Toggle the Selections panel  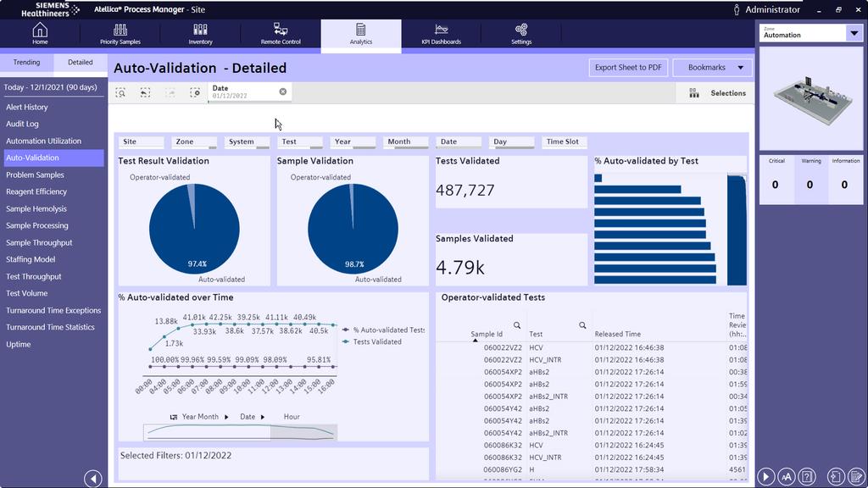(717, 93)
